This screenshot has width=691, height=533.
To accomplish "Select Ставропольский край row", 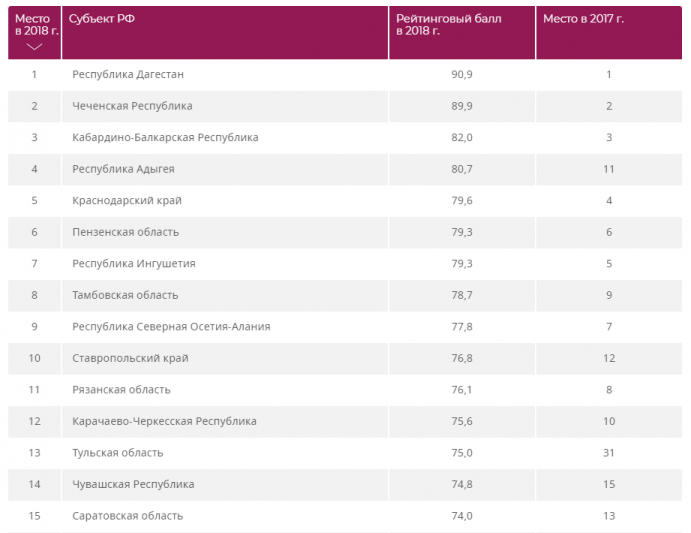I will click(x=130, y=358).
